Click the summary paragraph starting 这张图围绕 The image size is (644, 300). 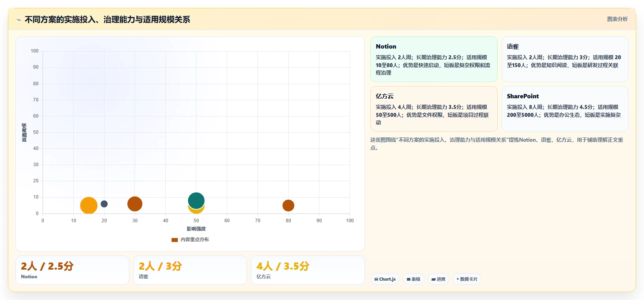click(497, 144)
